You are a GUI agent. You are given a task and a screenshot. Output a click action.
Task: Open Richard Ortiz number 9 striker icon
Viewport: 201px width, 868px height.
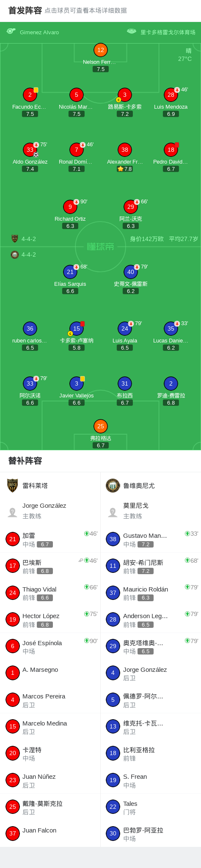(70, 207)
